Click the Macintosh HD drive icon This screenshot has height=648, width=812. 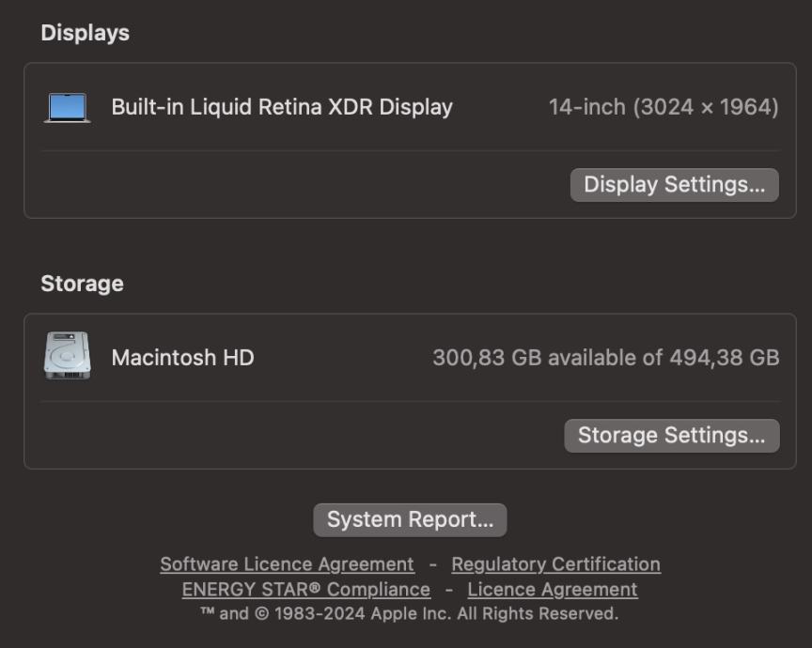68,356
